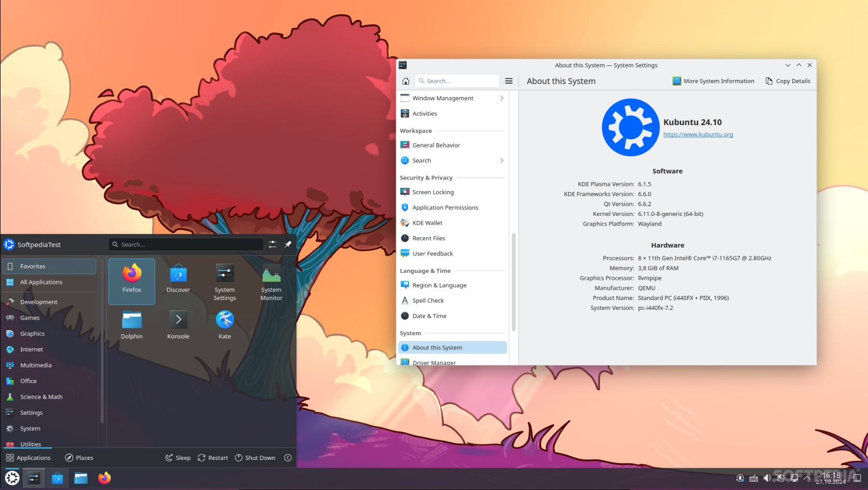Open Region & Language settings
Viewport: 868px width, 490px height.
coord(453,285)
